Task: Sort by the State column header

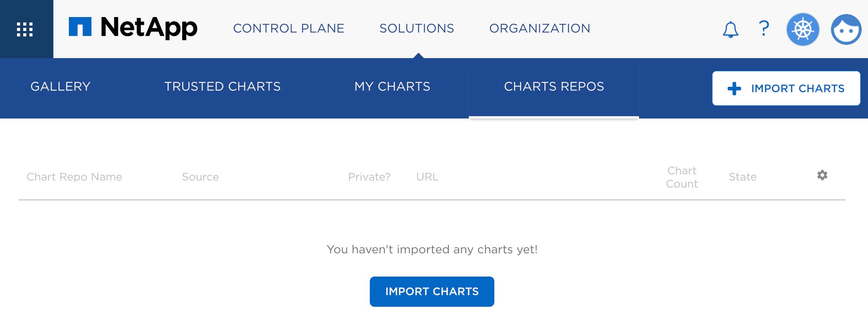Action: 743,177
